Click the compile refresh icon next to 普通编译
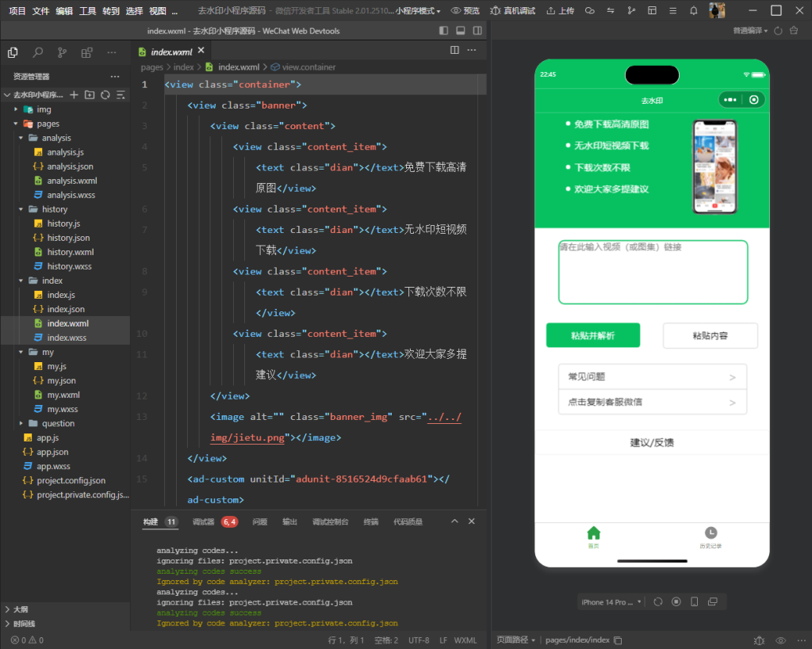The width and height of the screenshot is (812, 649). tap(778, 31)
